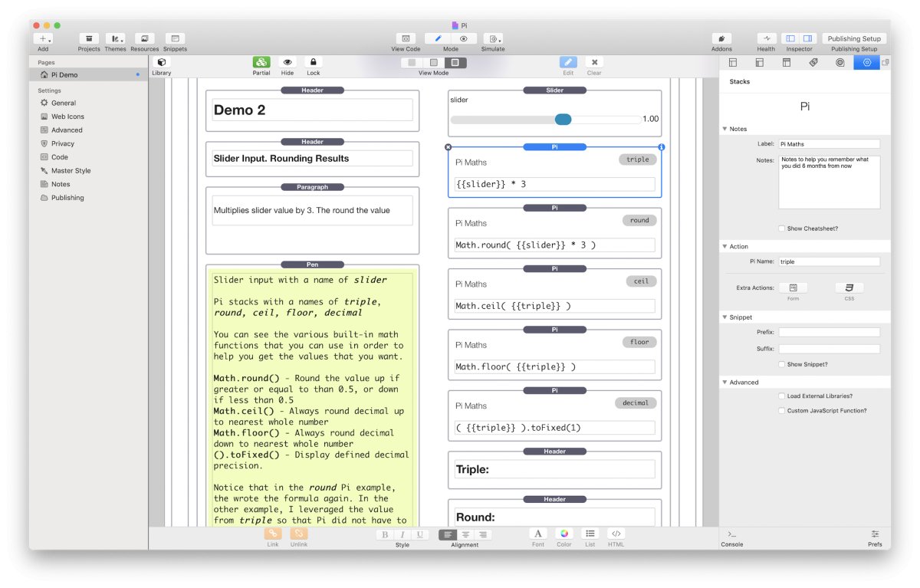Click the slider handle
920x588 pixels.
click(x=563, y=119)
